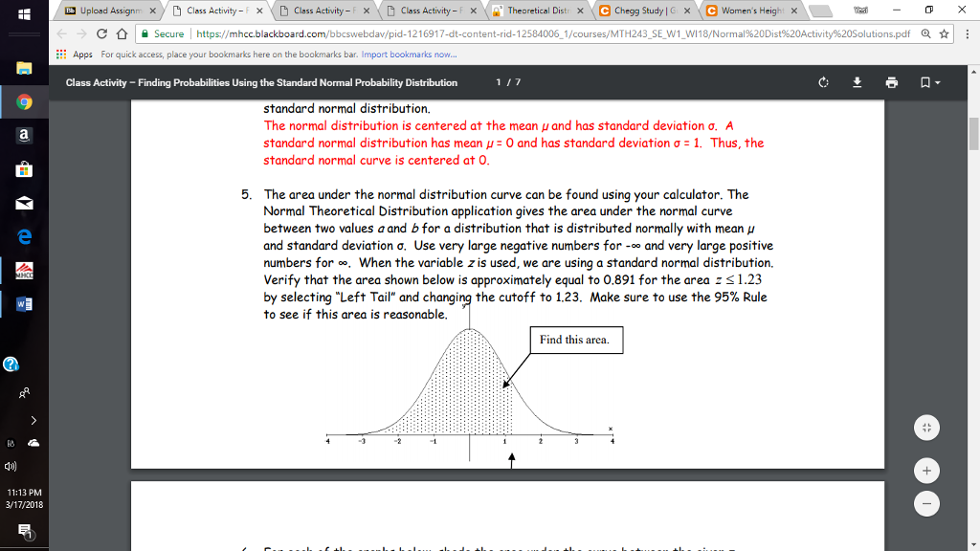
Task: Open Mail app from taskbar
Action: click(x=24, y=203)
